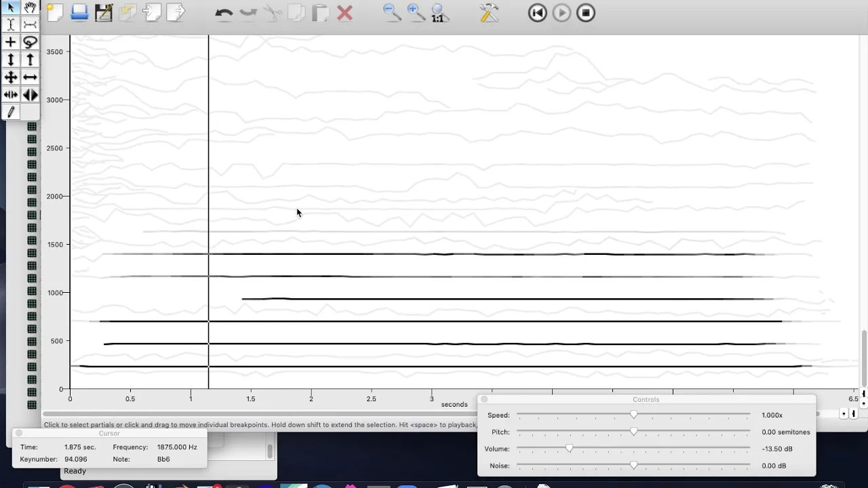868x488 pixels.
Task: Click the export page icon with outward arrow
Action: [176, 13]
